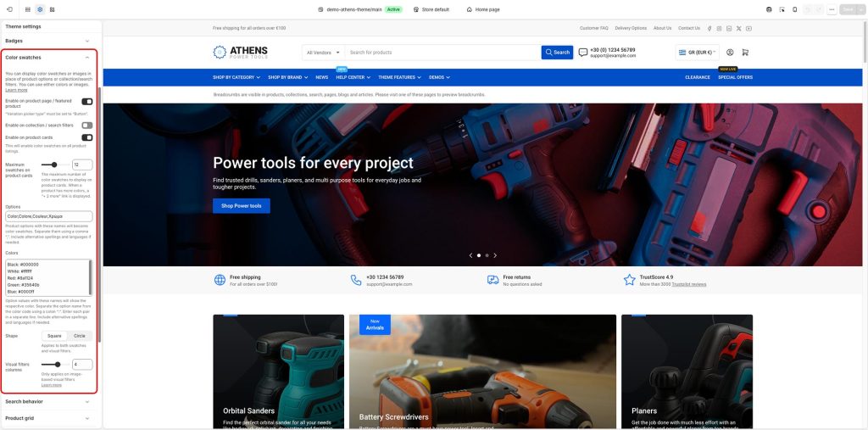
Task: Click the Special Offers nav link
Action: coord(735,77)
